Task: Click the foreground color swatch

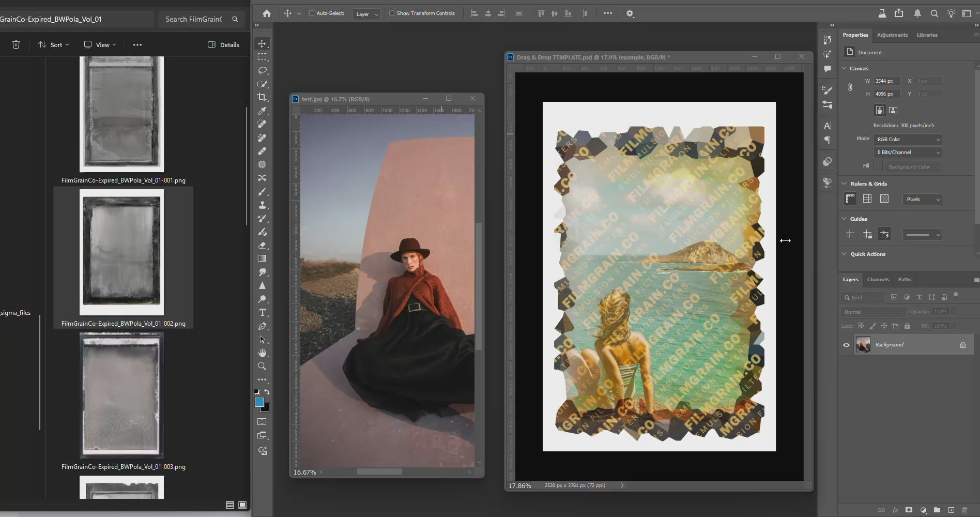Action: point(259,402)
